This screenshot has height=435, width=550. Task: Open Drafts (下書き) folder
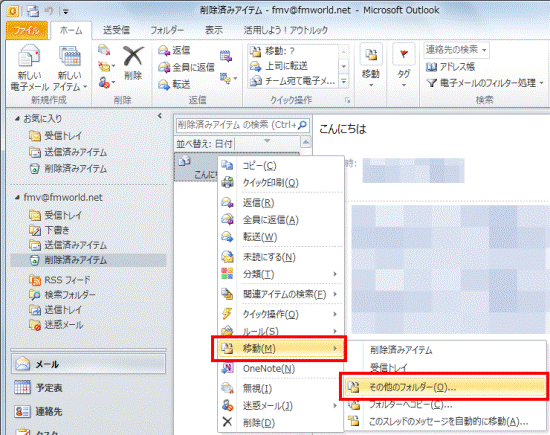coord(49,230)
